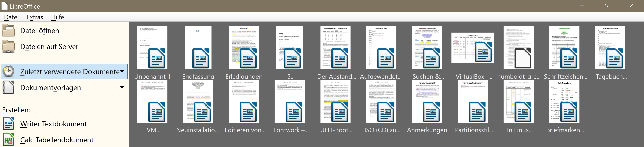Click the LibreOffice logo in the title bar
This screenshot has height=147, width=644.
(x=4, y=6)
